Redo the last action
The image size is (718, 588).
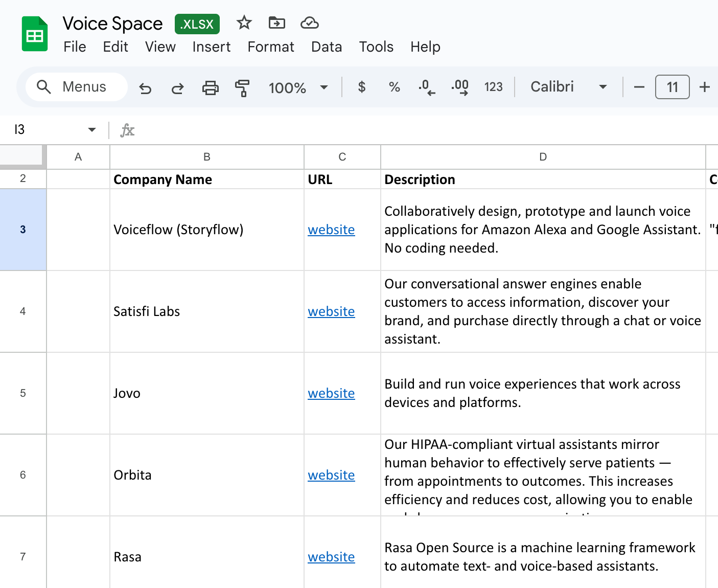click(177, 88)
